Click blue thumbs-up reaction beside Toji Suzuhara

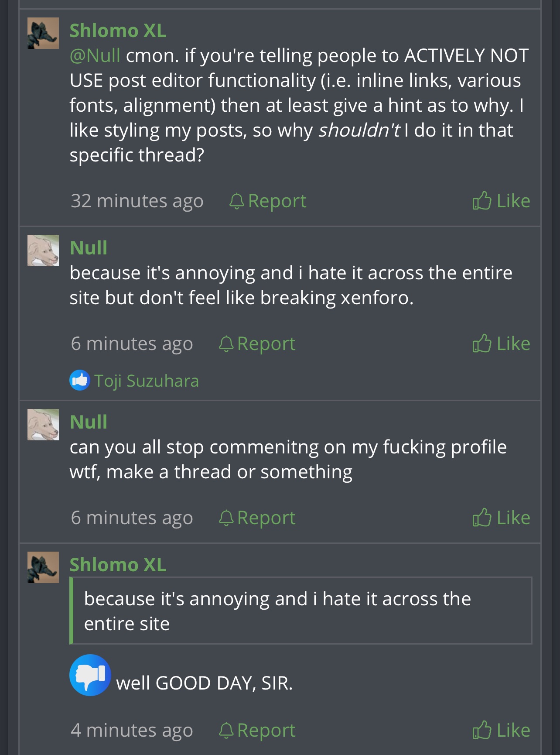pos(79,381)
